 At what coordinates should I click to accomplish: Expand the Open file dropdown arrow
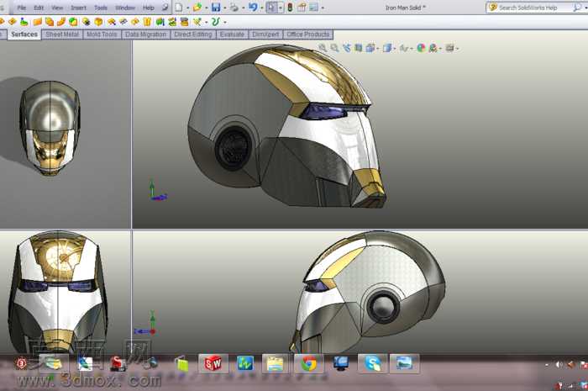[x=207, y=8]
